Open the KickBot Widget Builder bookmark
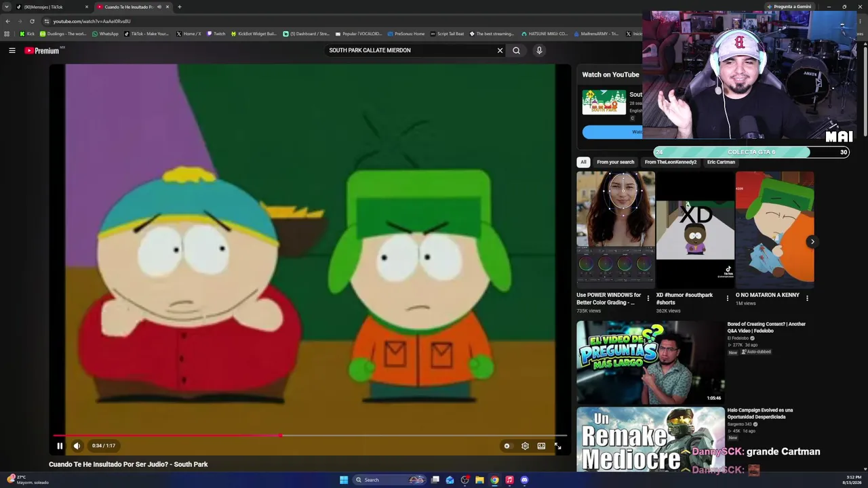Image resolution: width=868 pixels, height=488 pixels. click(x=254, y=34)
